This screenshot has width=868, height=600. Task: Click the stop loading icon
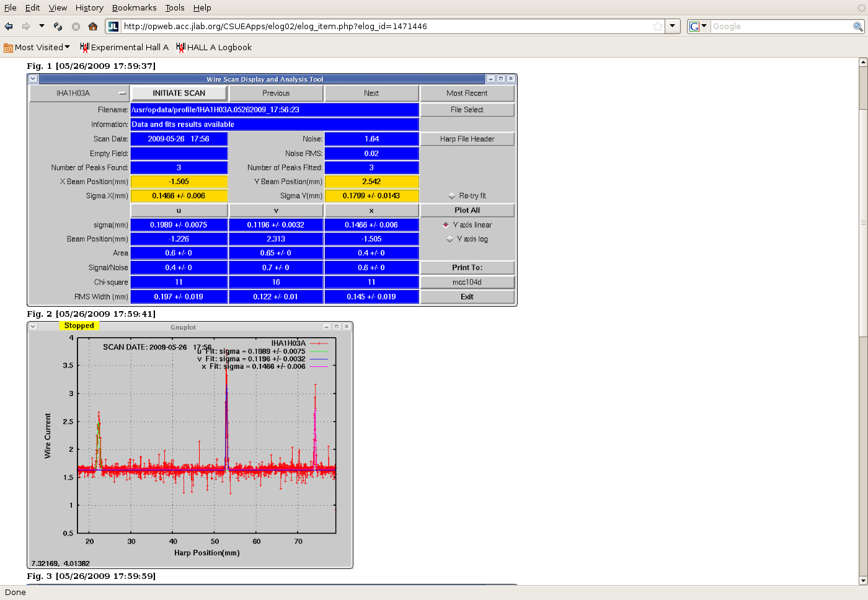click(x=76, y=26)
